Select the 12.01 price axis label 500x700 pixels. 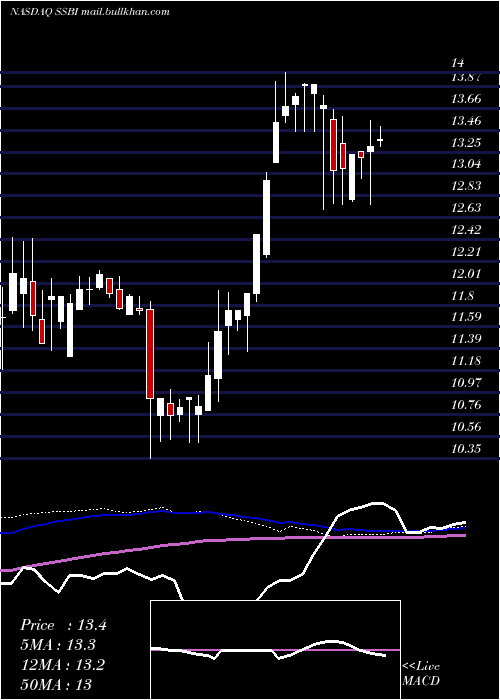[x=467, y=274]
